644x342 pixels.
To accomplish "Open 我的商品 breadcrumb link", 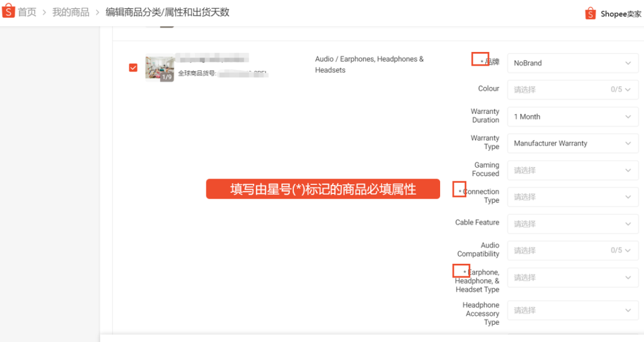I will click(x=70, y=13).
